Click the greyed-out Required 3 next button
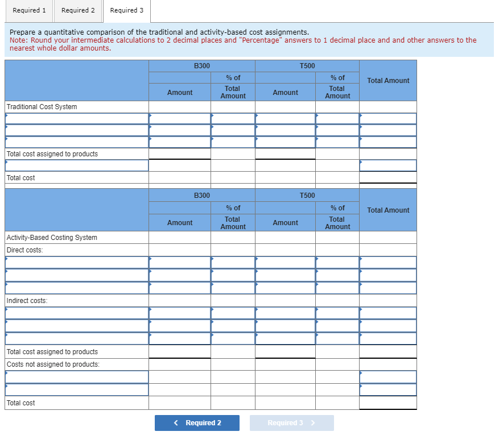The width and height of the screenshot is (503, 448). click(291, 422)
